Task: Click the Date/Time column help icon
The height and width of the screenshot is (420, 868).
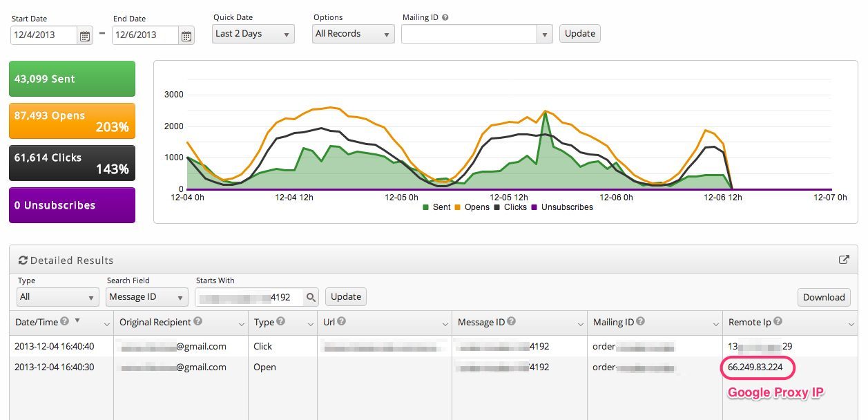Action: (64, 321)
